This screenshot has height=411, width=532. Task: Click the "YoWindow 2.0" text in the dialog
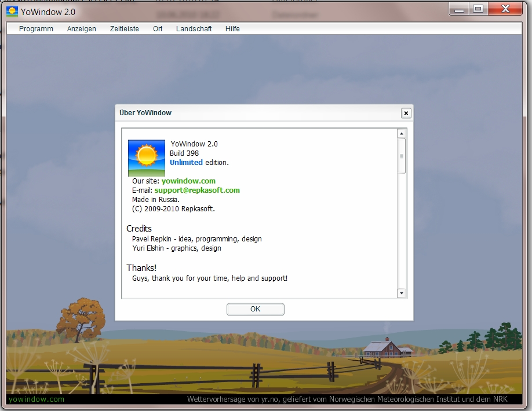point(194,144)
